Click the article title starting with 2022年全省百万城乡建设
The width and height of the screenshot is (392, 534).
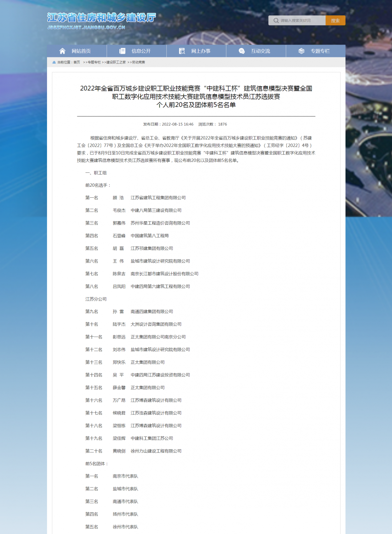point(196,97)
